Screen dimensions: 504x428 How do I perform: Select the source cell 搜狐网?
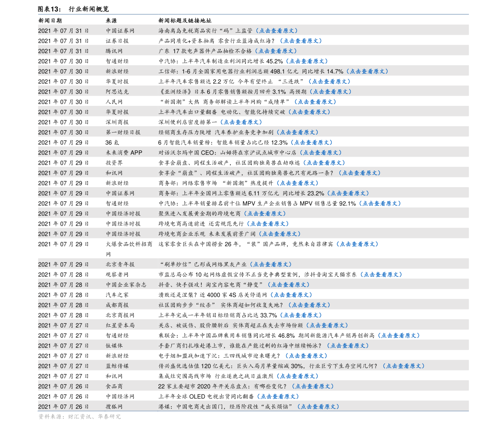[x=114, y=407]
